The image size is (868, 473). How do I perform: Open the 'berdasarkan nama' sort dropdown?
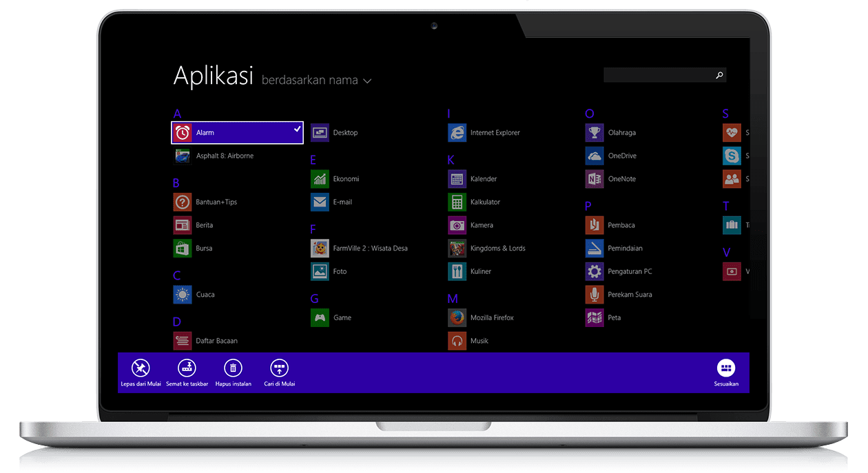pyautogui.click(x=316, y=81)
